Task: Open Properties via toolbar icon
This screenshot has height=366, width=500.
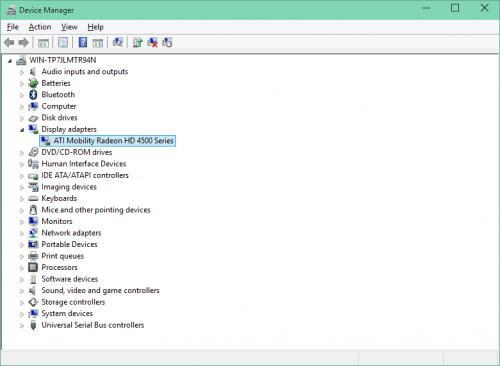Action: [x=63, y=43]
